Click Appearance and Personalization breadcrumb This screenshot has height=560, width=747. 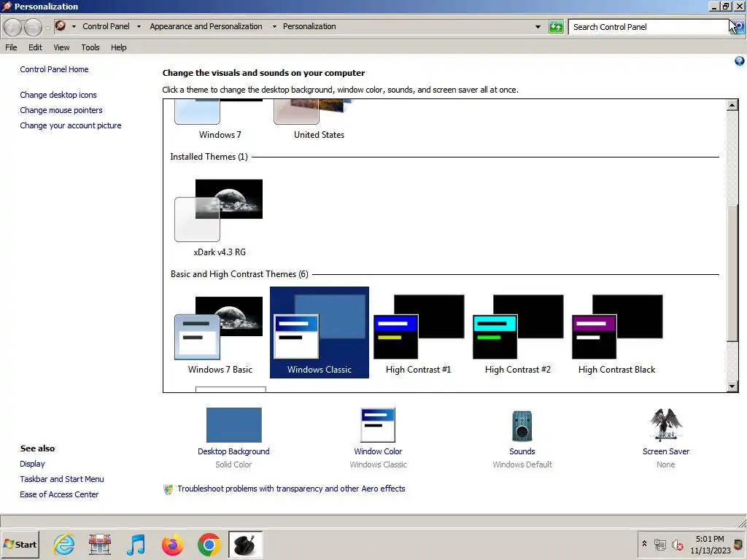pyautogui.click(x=206, y=26)
